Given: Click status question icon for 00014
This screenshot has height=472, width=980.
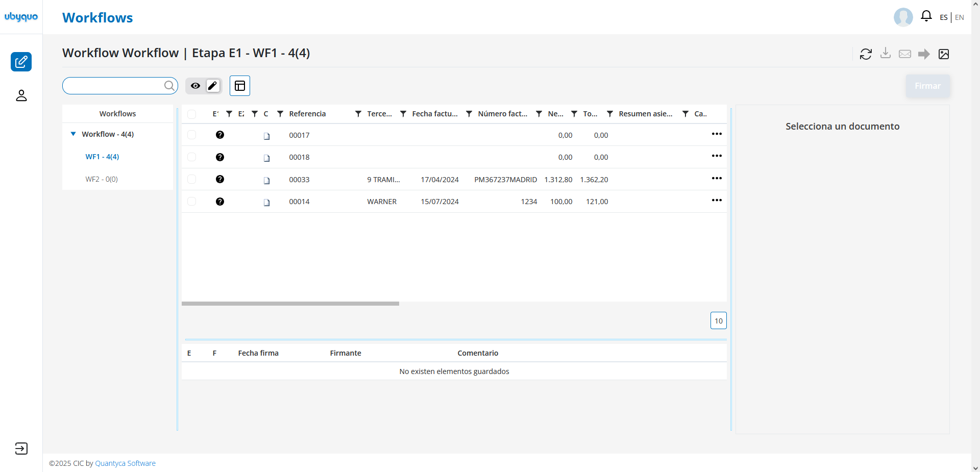Looking at the screenshot, I should [x=220, y=202].
